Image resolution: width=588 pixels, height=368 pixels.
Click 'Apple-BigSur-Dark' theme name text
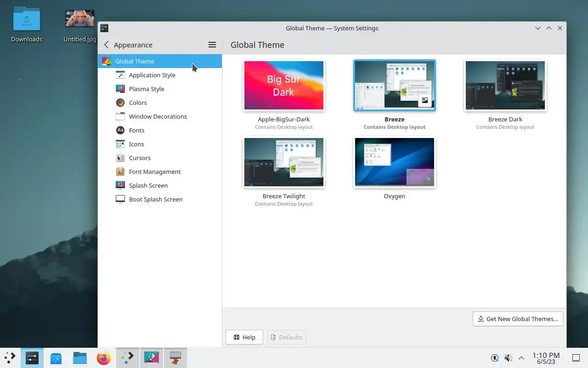pyautogui.click(x=284, y=119)
